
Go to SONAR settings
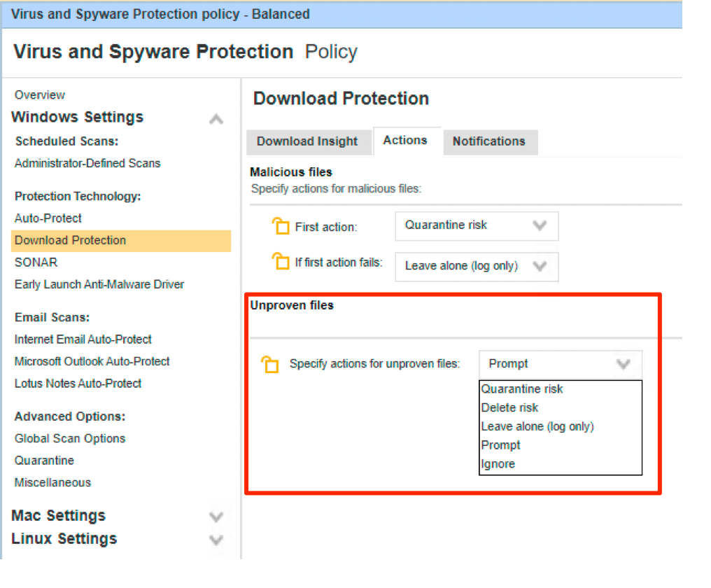pos(36,262)
